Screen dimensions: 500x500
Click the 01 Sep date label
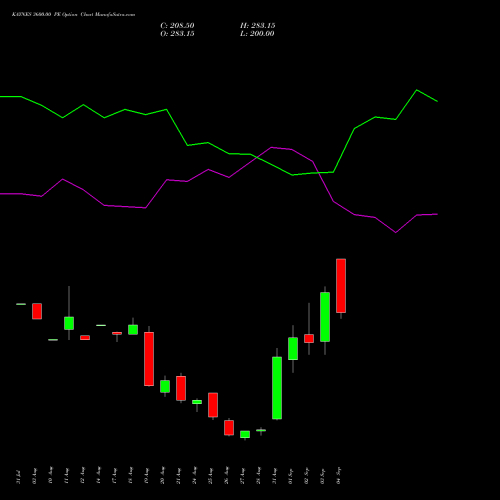[291, 477]
